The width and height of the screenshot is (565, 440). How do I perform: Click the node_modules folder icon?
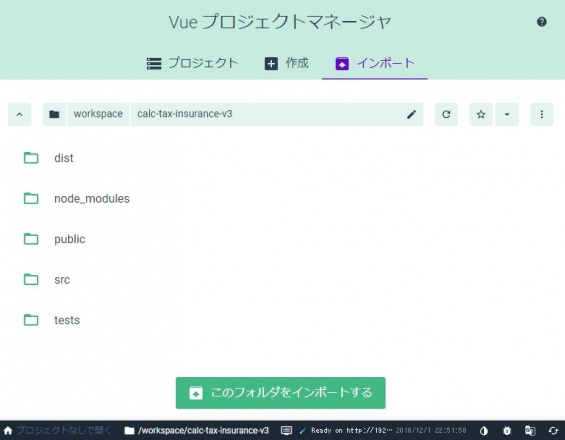[x=31, y=199]
